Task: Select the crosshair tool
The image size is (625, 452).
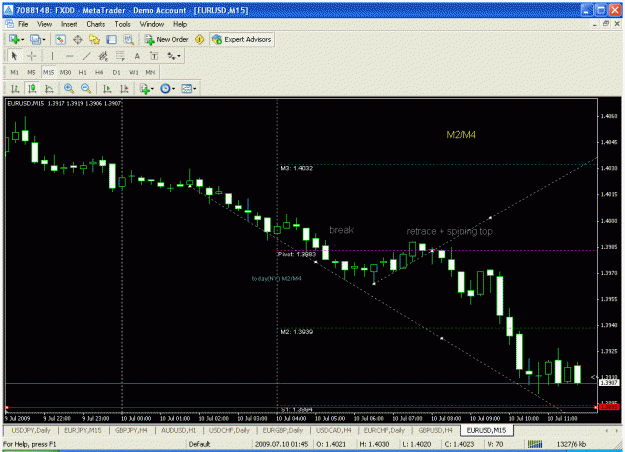Action: tap(31, 56)
